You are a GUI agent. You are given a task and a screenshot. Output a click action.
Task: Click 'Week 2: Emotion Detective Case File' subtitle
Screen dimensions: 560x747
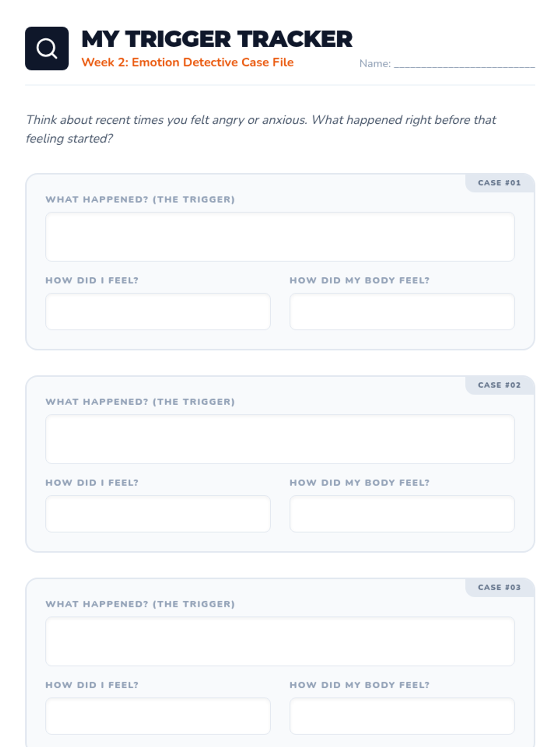[187, 63]
